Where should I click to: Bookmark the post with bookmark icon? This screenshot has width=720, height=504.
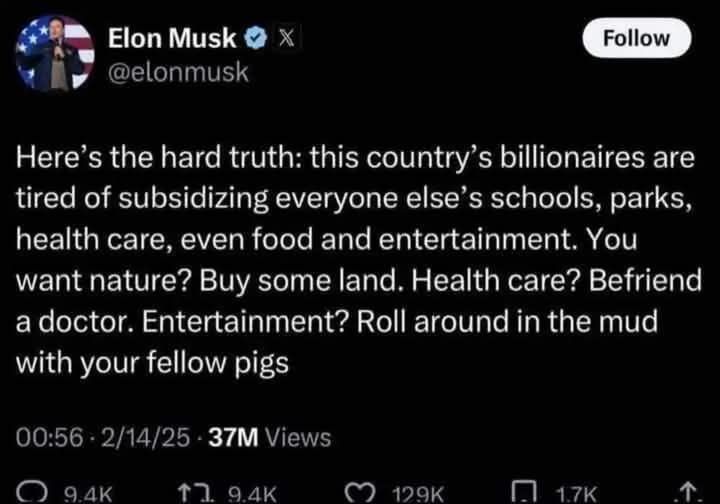click(x=524, y=493)
